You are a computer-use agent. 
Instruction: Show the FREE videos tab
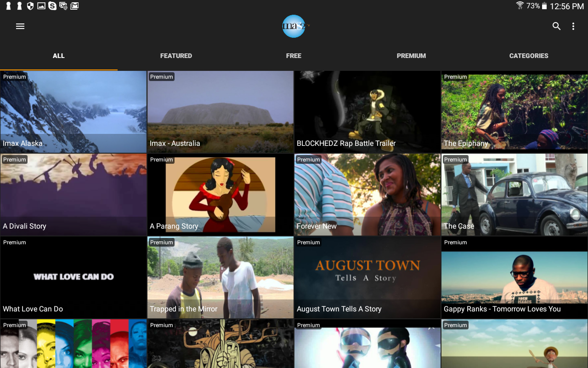click(x=294, y=56)
